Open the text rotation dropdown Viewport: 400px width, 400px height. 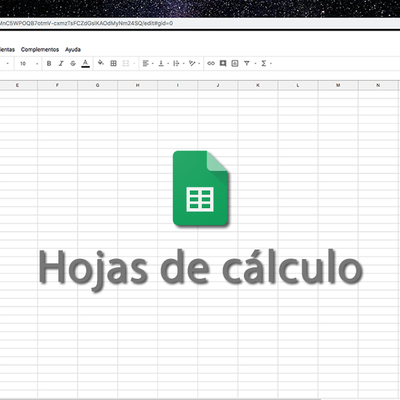point(194,63)
